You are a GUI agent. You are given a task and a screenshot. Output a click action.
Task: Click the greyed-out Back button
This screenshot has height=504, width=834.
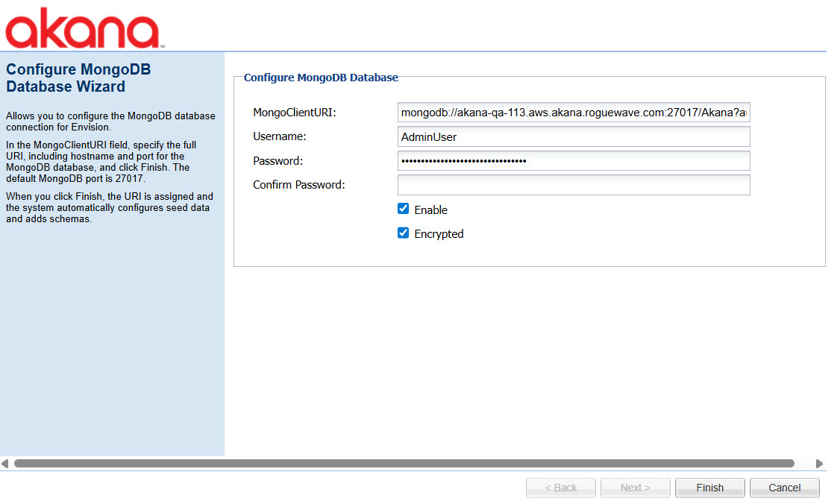(560, 488)
